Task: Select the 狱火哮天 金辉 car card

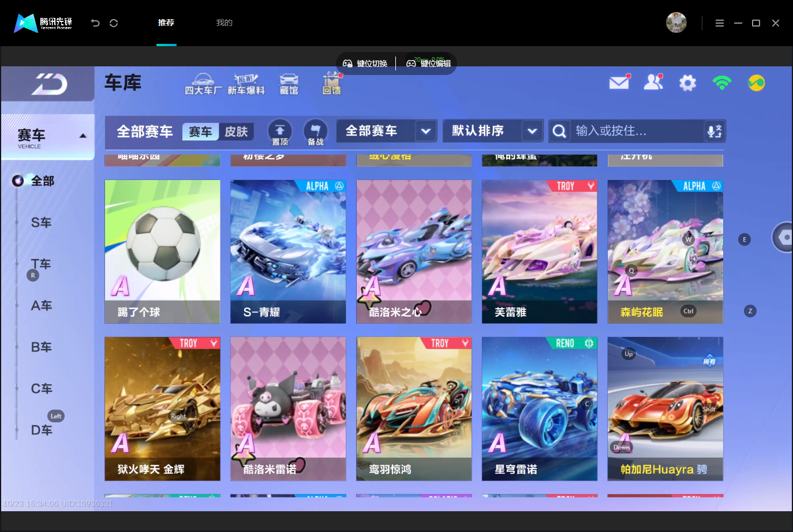Action: pyautogui.click(x=162, y=409)
